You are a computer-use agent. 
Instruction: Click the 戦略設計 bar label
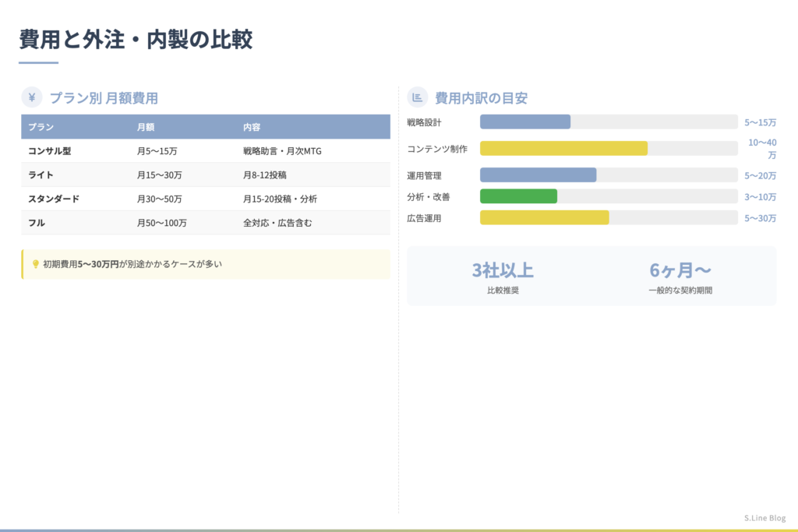click(x=425, y=122)
